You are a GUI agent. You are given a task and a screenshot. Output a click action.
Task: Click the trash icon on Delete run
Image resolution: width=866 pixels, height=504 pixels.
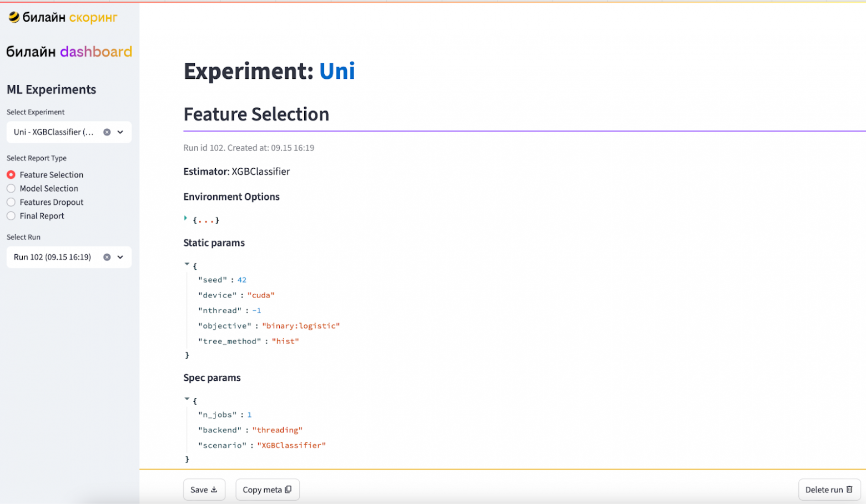[x=849, y=490]
